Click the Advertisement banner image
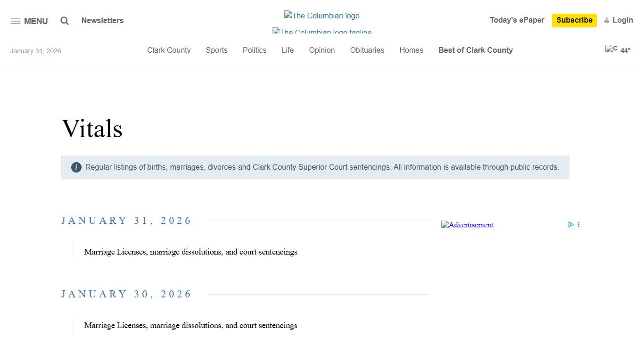 pyautogui.click(x=467, y=225)
